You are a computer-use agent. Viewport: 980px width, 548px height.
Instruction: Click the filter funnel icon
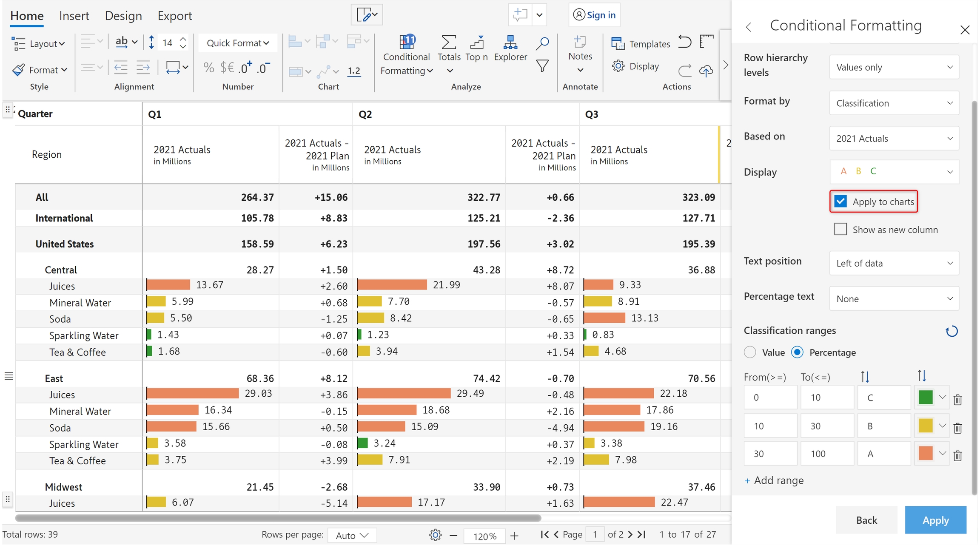tap(542, 66)
